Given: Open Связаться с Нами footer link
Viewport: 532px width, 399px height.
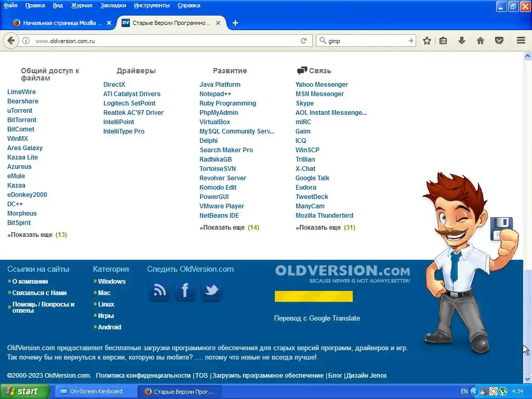Looking at the screenshot, I should (x=39, y=293).
